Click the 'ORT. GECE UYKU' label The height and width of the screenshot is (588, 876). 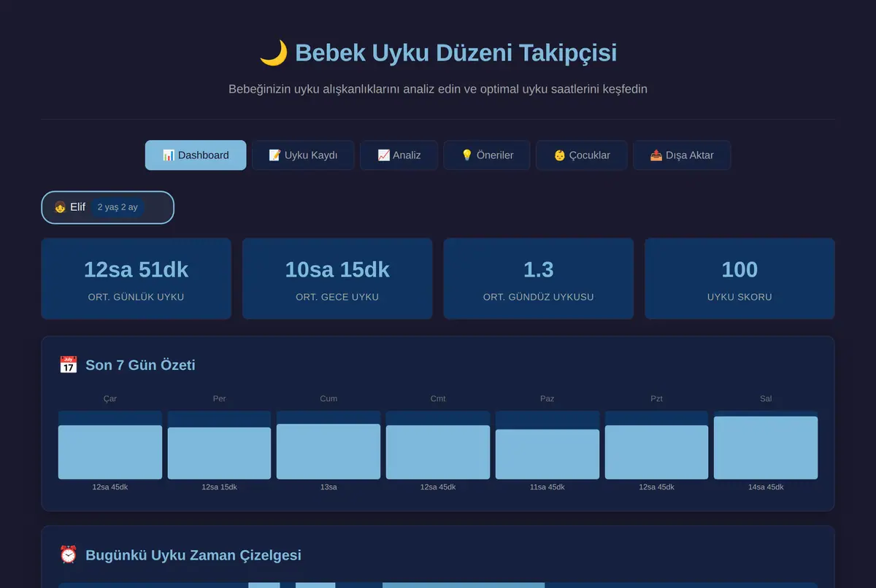click(x=337, y=297)
